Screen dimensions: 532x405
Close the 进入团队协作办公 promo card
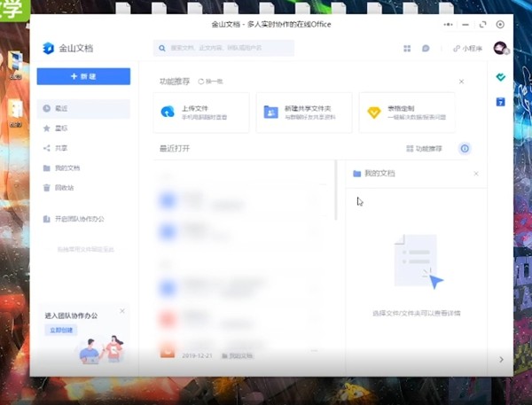pyautogui.click(x=122, y=311)
